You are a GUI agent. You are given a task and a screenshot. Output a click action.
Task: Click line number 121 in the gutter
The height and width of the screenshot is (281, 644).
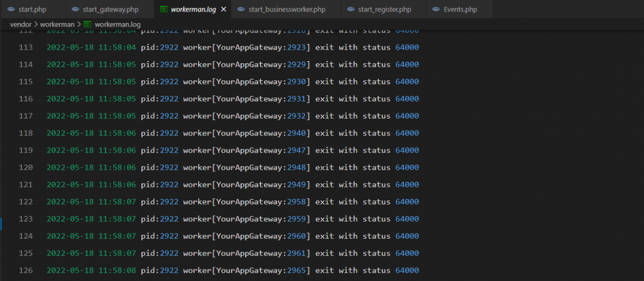[26, 185]
